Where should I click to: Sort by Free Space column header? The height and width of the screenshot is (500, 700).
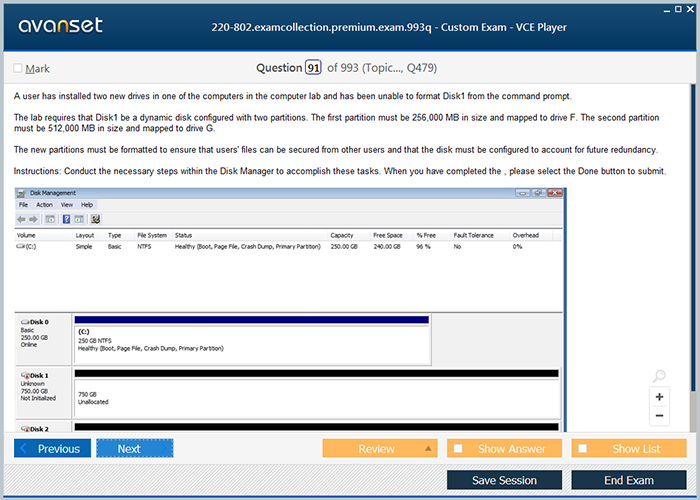pos(392,235)
